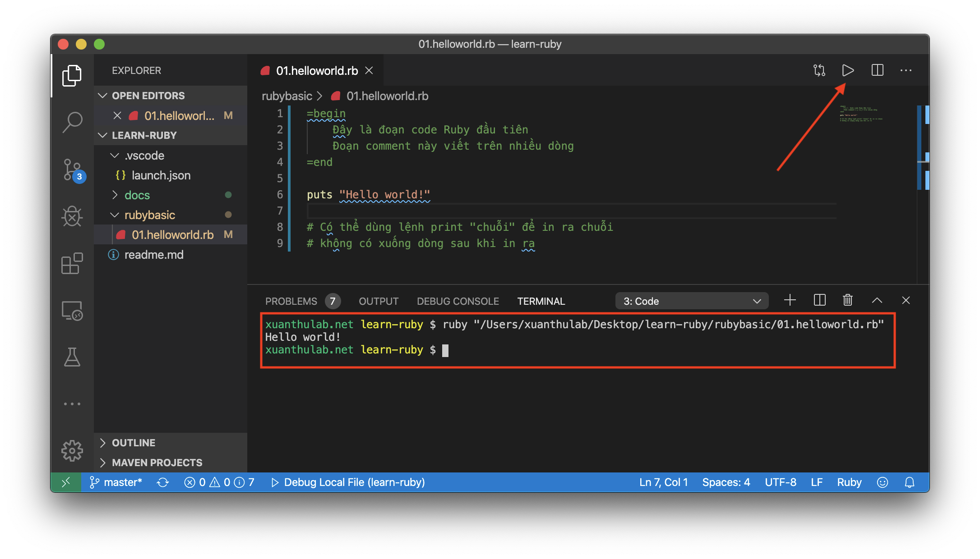Viewport: 980px width, 559px height.
Task: Toggle split terminal button
Action: (x=819, y=300)
